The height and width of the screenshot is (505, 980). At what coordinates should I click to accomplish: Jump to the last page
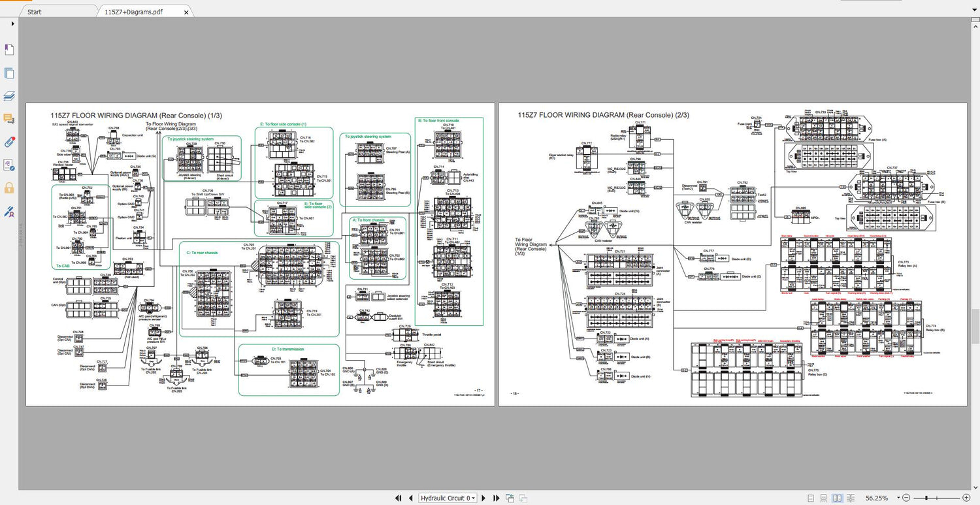tap(496, 498)
